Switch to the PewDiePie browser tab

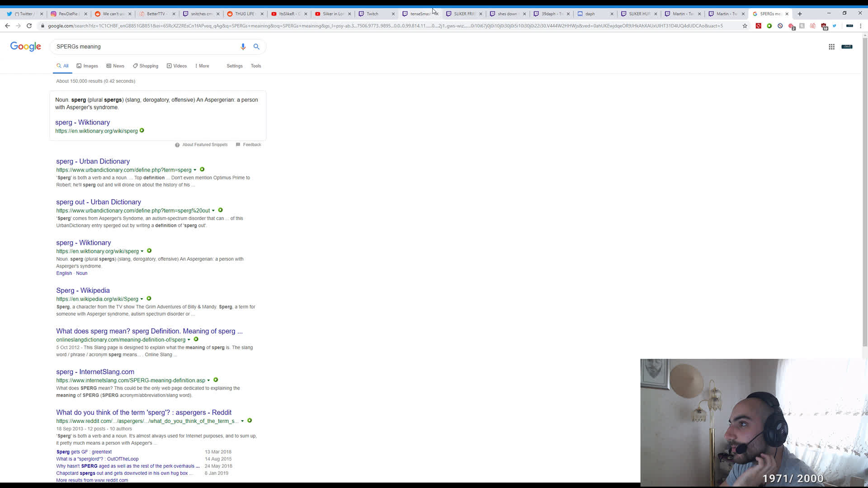click(x=68, y=14)
